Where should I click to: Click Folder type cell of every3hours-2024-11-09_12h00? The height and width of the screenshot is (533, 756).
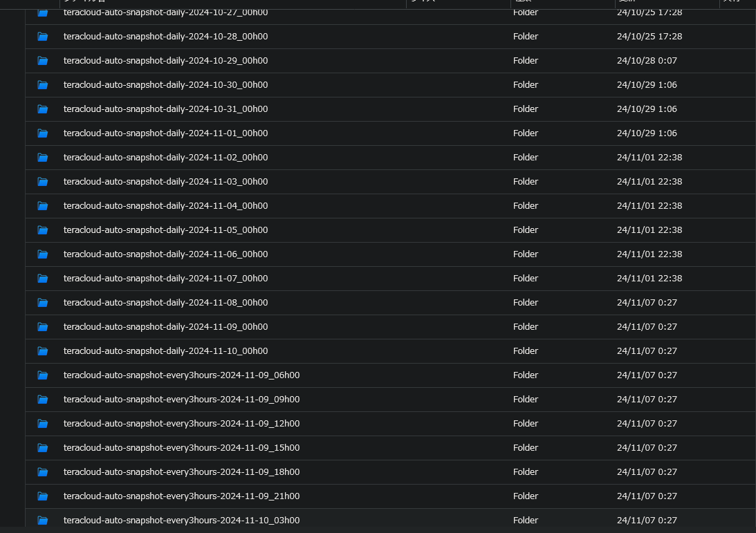click(526, 424)
